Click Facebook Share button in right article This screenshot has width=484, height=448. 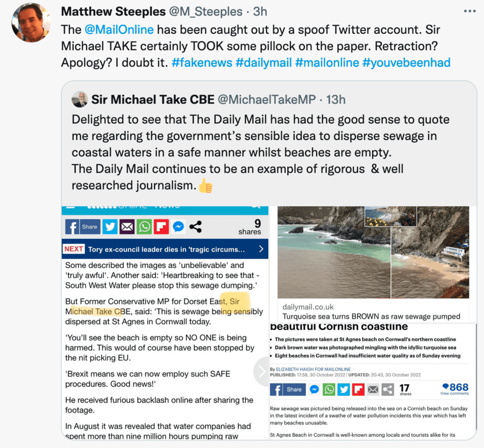(x=288, y=389)
